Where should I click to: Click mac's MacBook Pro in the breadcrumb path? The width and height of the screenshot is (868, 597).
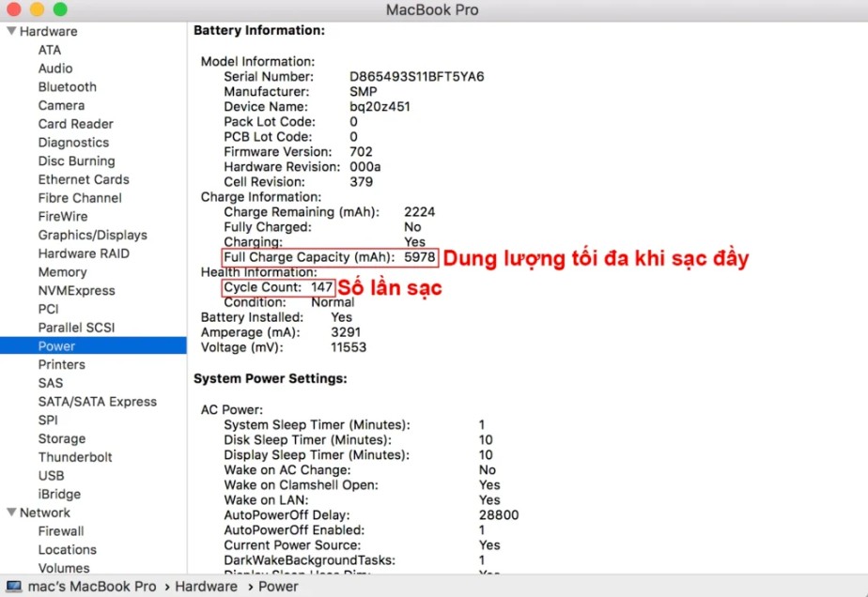90,586
